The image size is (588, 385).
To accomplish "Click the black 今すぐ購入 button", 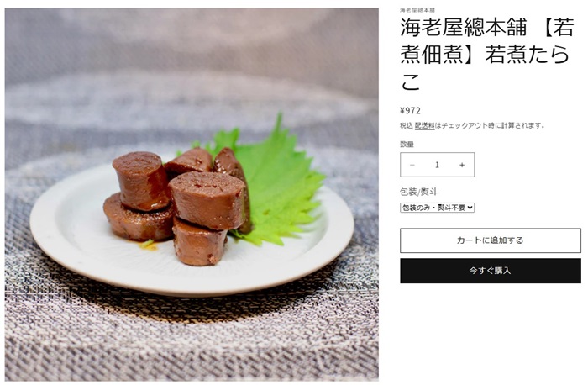I will pos(491,271).
